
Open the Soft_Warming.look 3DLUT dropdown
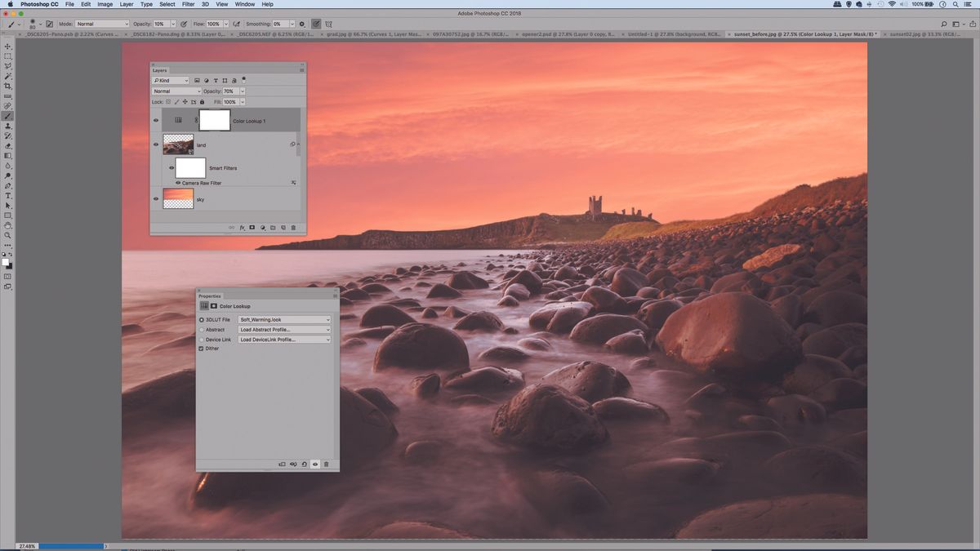284,319
